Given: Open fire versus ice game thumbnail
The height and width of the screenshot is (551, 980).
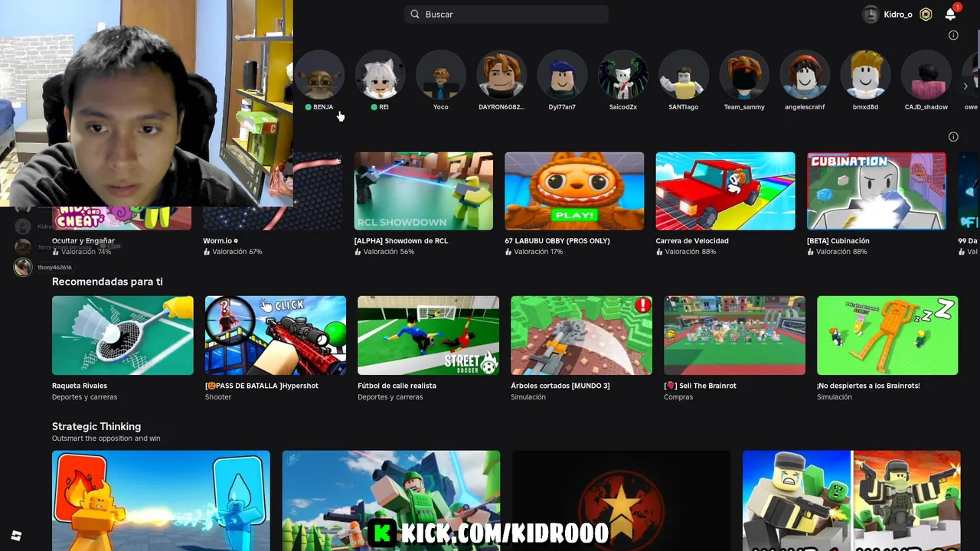Looking at the screenshot, I should pyautogui.click(x=161, y=500).
